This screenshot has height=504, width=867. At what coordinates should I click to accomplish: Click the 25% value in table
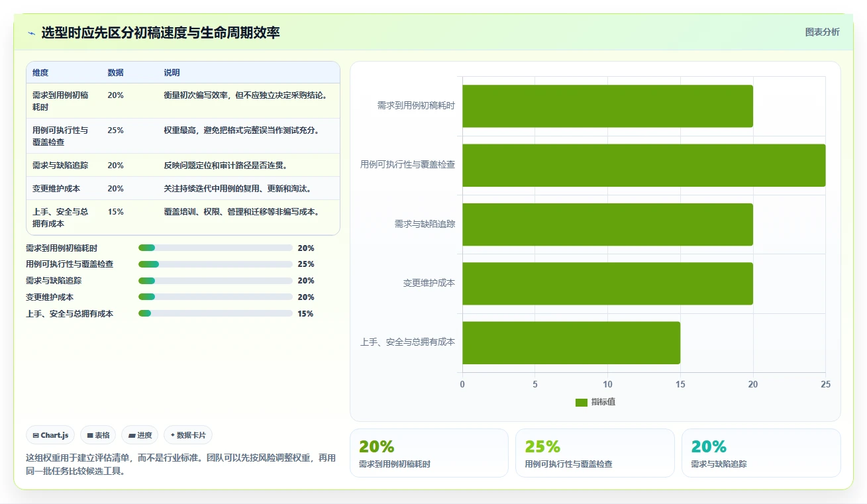(x=115, y=130)
